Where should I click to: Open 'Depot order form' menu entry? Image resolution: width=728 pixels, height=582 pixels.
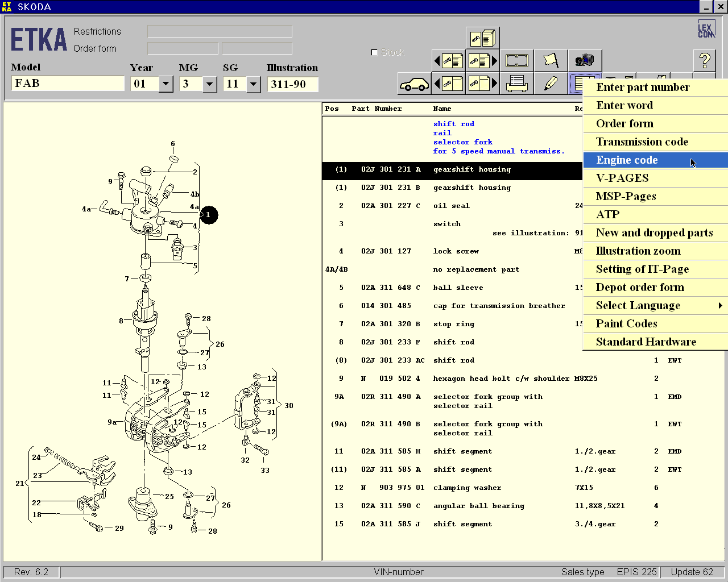pyautogui.click(x=656, y=287)
